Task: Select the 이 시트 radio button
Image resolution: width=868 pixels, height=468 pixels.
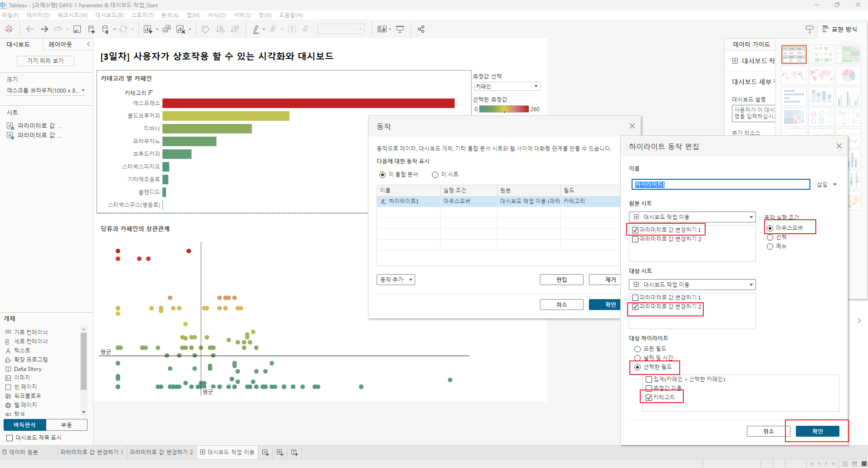Action: click(435, 175)
